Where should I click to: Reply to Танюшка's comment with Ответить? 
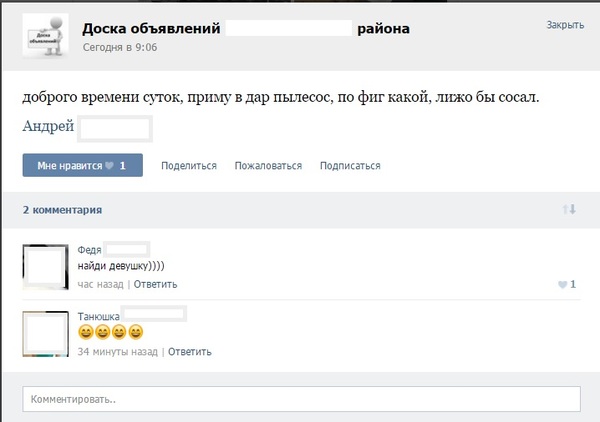pyautogui.click(x=189, y=352)
